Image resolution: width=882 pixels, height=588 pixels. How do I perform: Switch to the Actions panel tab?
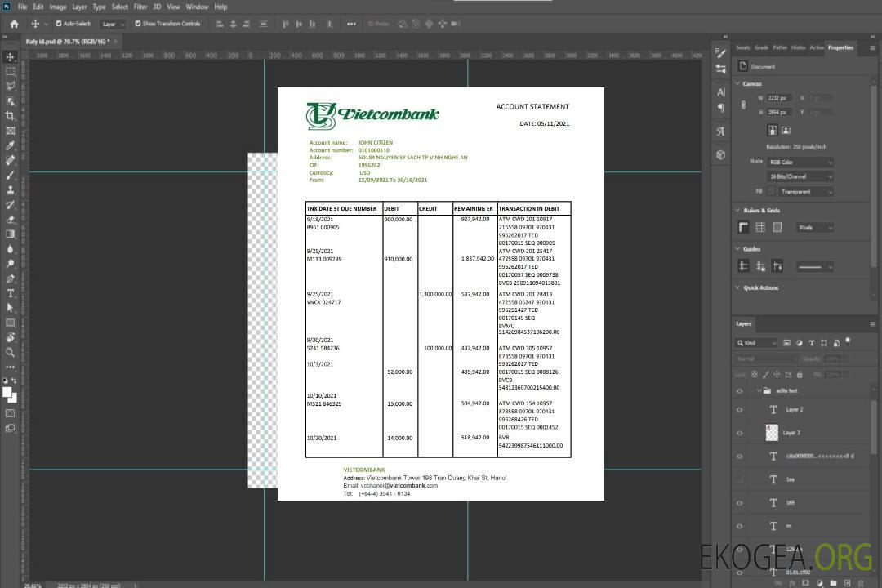tap(816, 48)
